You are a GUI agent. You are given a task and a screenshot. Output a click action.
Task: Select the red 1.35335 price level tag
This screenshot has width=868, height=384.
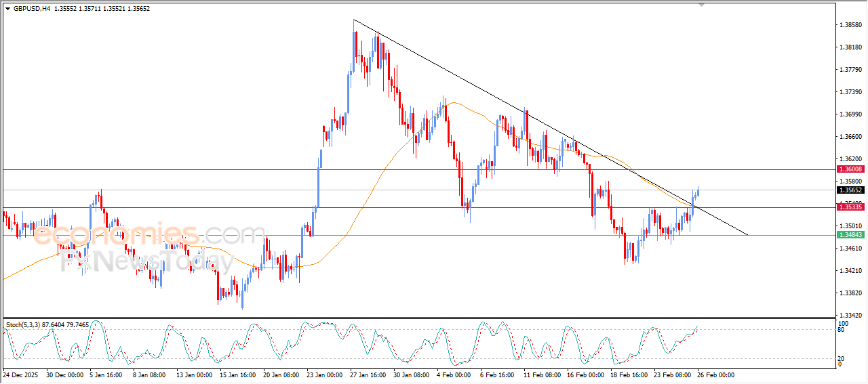(x=851, y=207)
